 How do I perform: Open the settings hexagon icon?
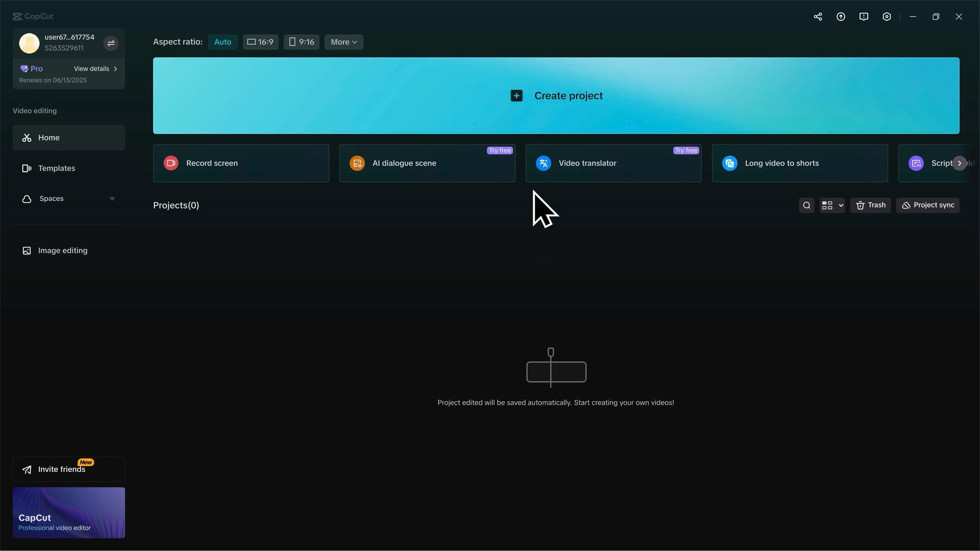click(887, 16)
